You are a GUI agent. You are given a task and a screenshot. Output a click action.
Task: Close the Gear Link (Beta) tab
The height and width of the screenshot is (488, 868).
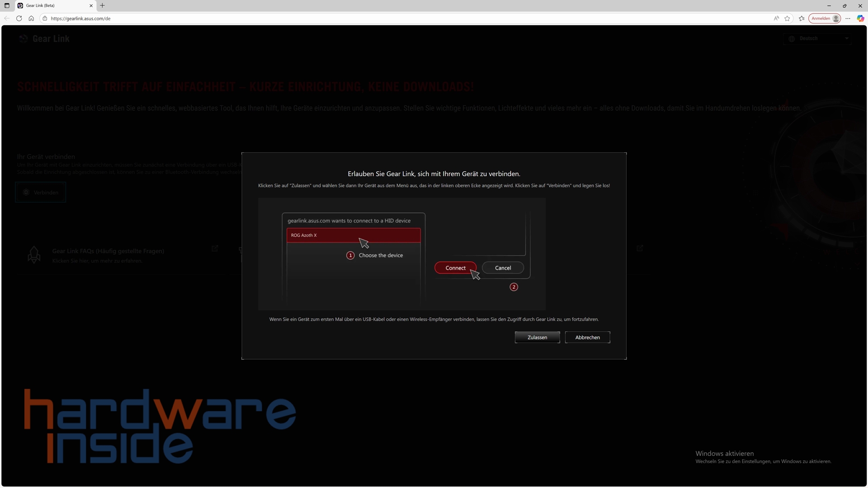click(x=91, y=5)
